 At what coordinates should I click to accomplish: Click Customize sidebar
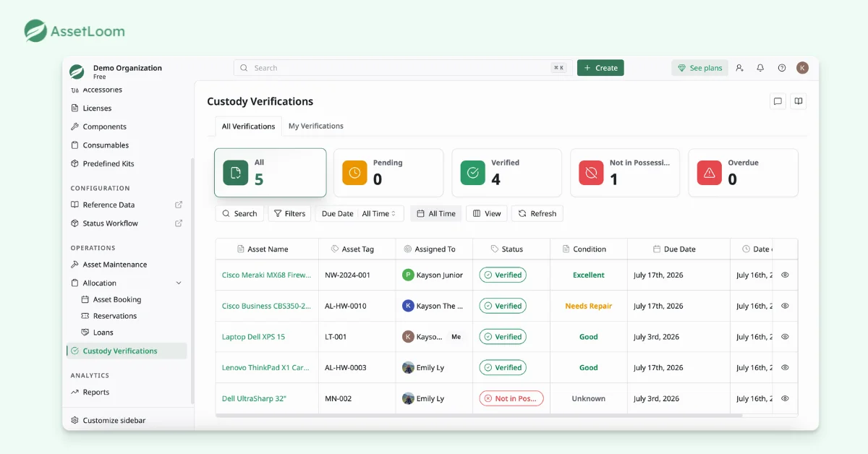click(x=108, y=421)
